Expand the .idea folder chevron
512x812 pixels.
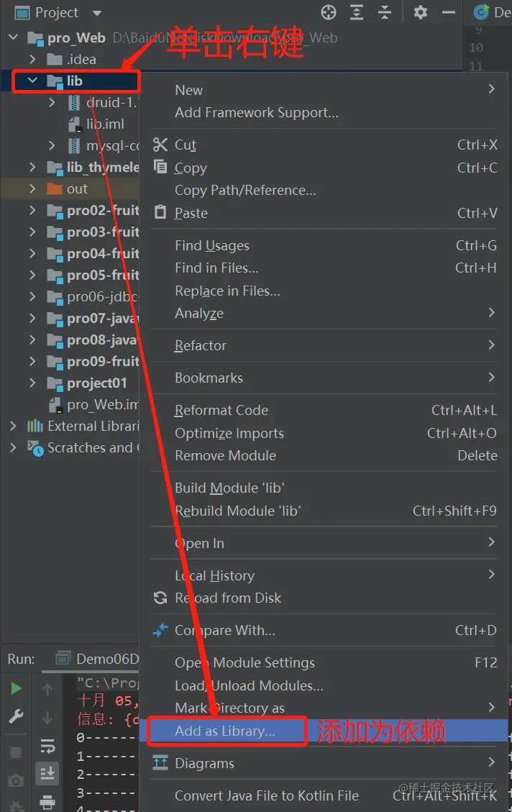(32, 59)
